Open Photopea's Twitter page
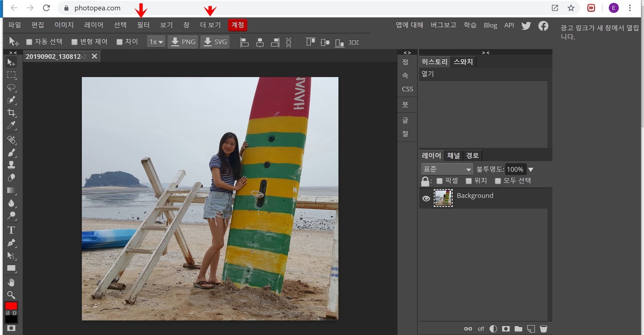644x335 pixels. click(526, 25)
